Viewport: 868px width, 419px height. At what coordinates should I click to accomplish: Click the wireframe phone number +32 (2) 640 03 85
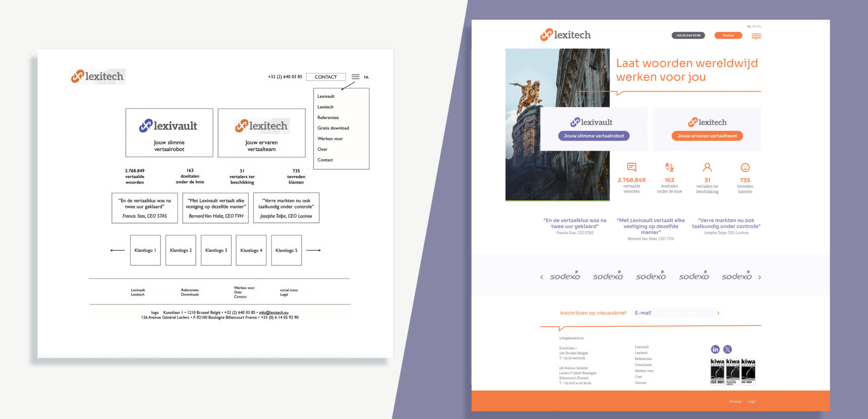coord(285,77)
